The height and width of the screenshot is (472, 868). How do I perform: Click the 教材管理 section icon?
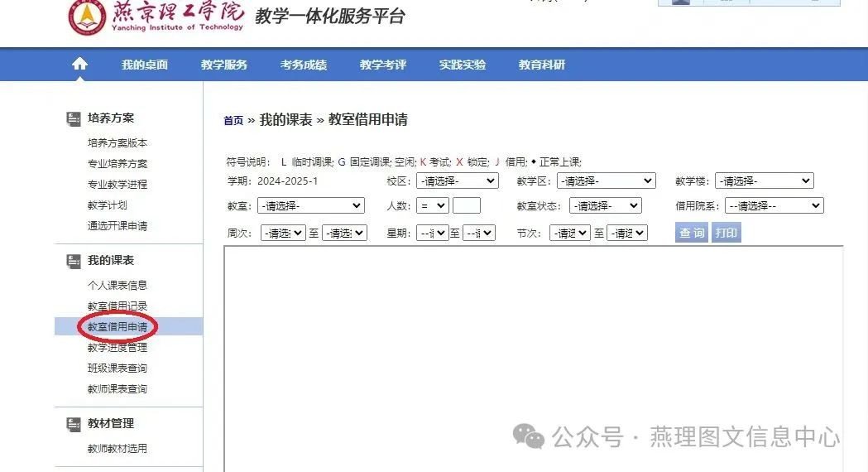[x=74, y=424]
